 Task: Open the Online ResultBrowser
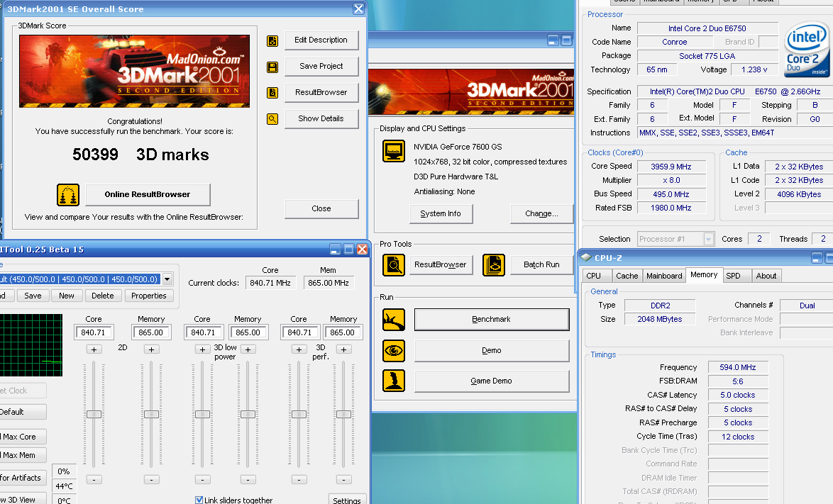click(148, 194)
